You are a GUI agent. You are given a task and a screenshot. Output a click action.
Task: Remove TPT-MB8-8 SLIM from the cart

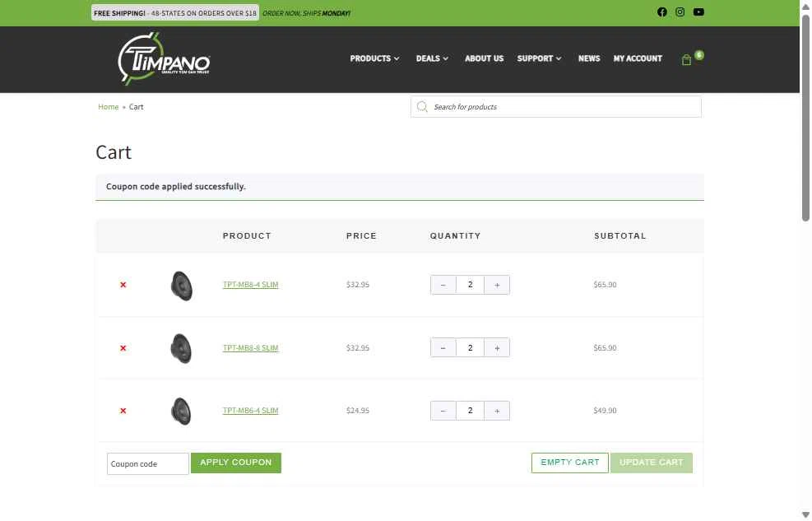123,348
